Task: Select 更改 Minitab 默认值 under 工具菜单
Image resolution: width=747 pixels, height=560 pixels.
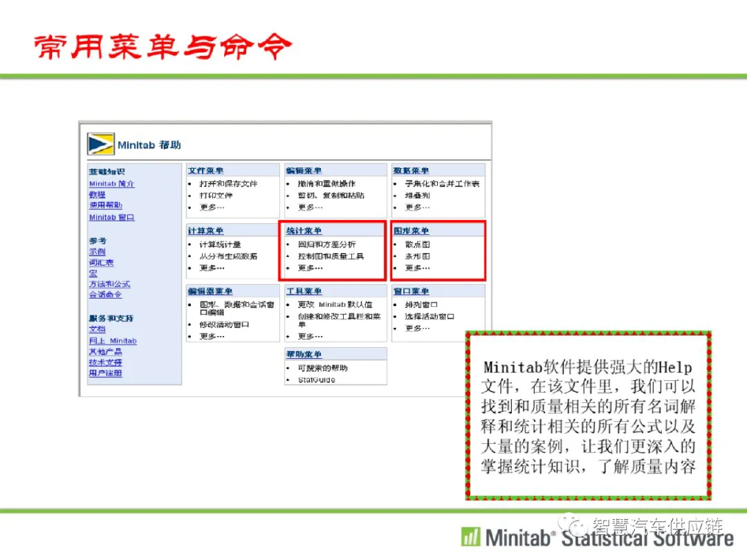Action: click(335, 305)
